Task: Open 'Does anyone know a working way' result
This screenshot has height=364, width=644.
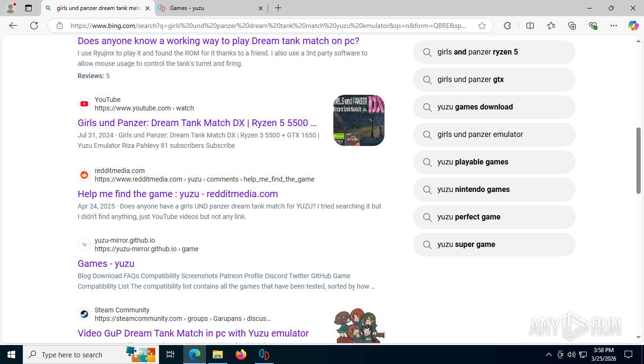Action: [218, 41]
